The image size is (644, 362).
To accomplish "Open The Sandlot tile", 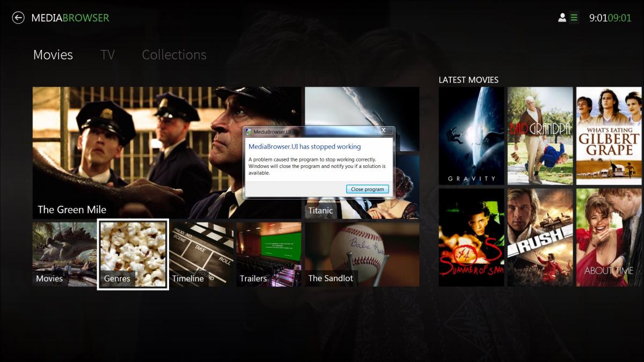I will (362, 254).
